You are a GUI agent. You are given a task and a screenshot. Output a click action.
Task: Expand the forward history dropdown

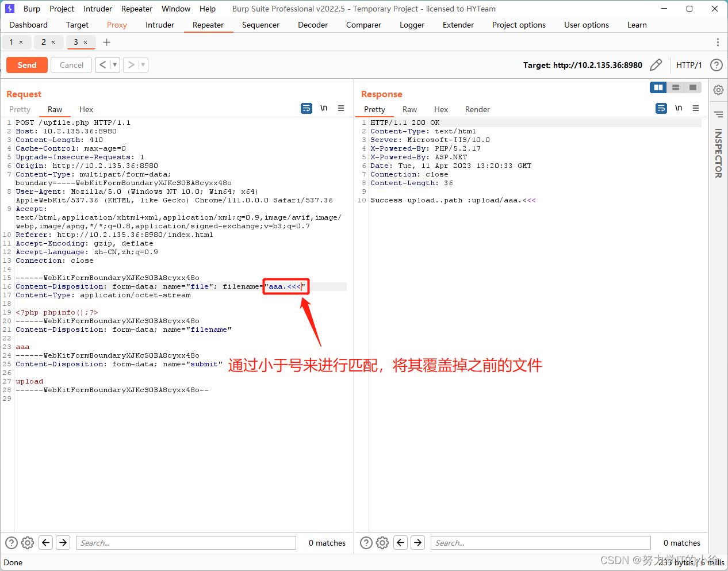point(143,65)
